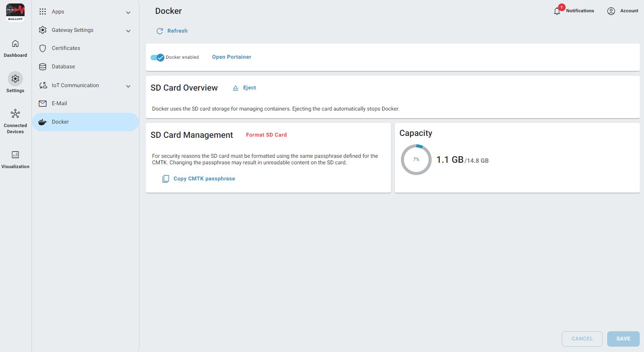This screenshot has height=352, width=644.
Task: Click the eject icon in SD Card Overview
Action: pyautogui.click(x=235, y=88)
